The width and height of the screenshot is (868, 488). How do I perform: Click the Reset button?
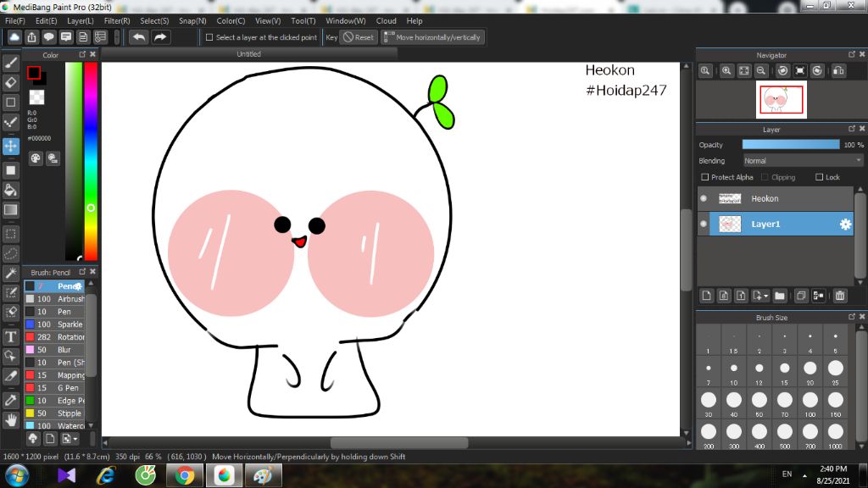pyautogui.click(x=359, y=37)
